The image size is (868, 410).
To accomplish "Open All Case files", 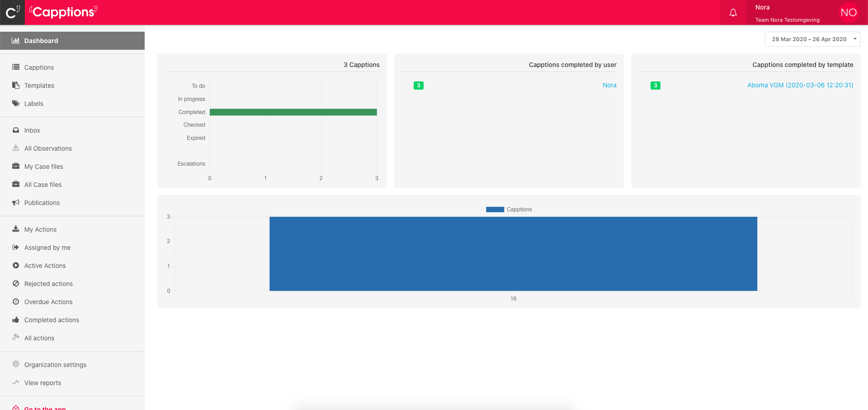I will [72, 185].
